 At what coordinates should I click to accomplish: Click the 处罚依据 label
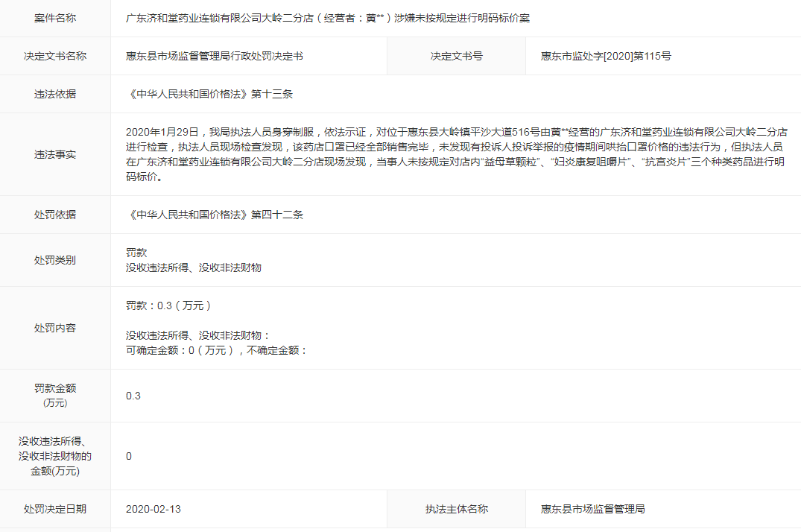point(55,215)
